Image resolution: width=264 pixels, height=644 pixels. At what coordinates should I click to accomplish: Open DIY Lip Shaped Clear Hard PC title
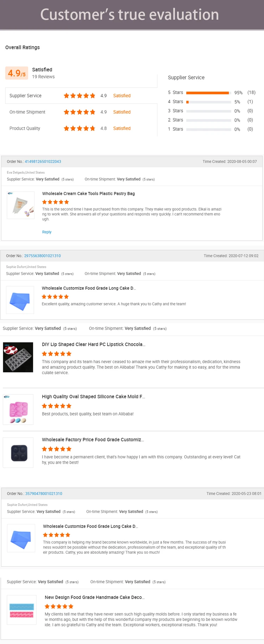pos(93,344)
